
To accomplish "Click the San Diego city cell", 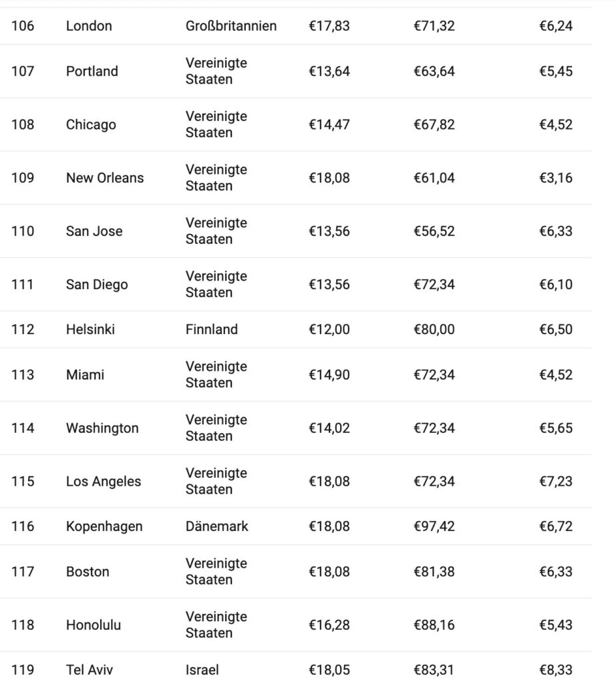I will coord(97,285).
